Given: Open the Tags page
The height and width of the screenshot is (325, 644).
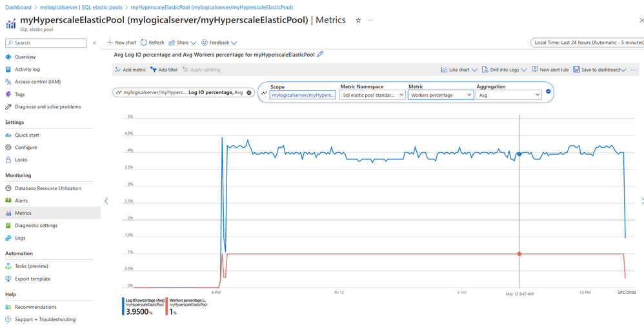Looking at the screenshot, I should click(x=20, y=94).
